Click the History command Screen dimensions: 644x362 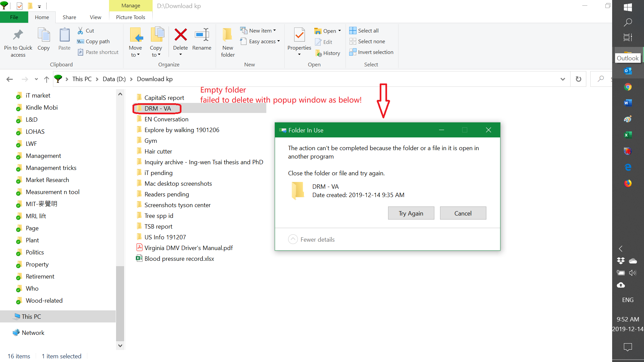click(328, 53)
